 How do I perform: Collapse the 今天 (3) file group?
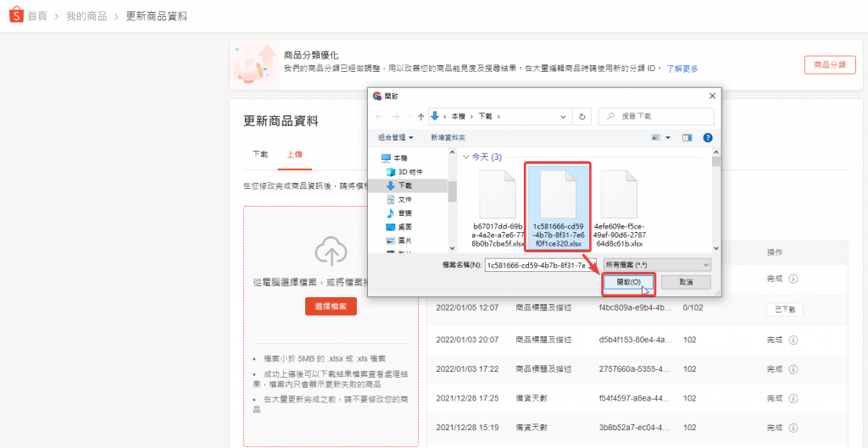(x=465, y=158)
